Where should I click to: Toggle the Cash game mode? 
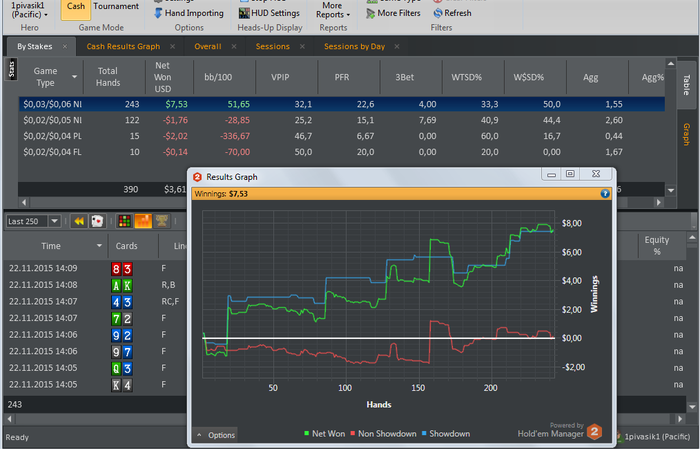pyautogui.click(x=75, y=8)
